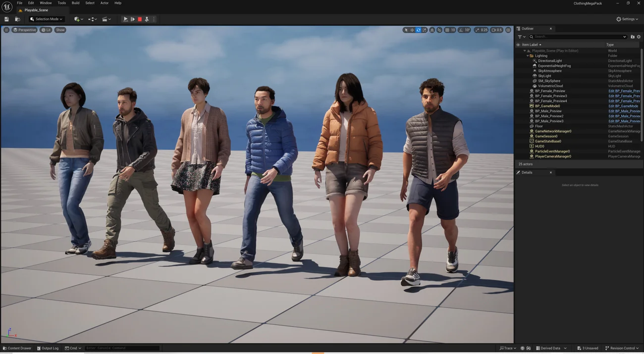Click the Save current level icon
644x354 pixels.
pyautogui.click(x=6, y=19)
